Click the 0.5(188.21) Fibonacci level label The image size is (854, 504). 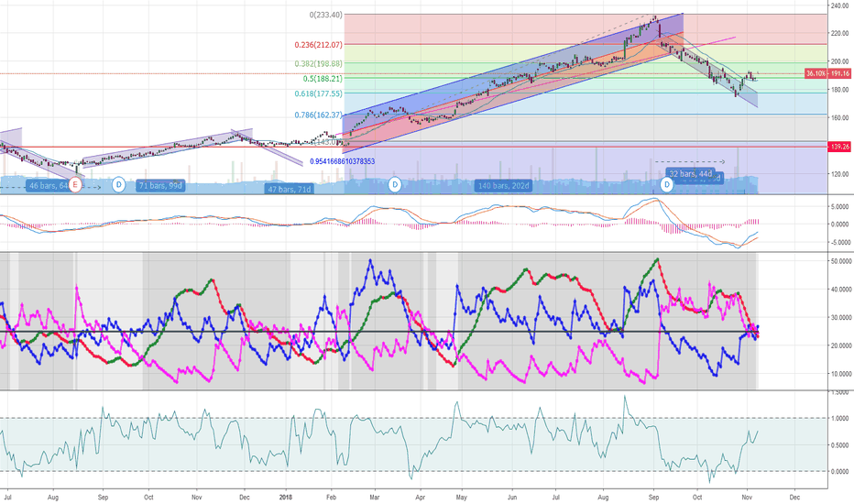tap(323, 79)
